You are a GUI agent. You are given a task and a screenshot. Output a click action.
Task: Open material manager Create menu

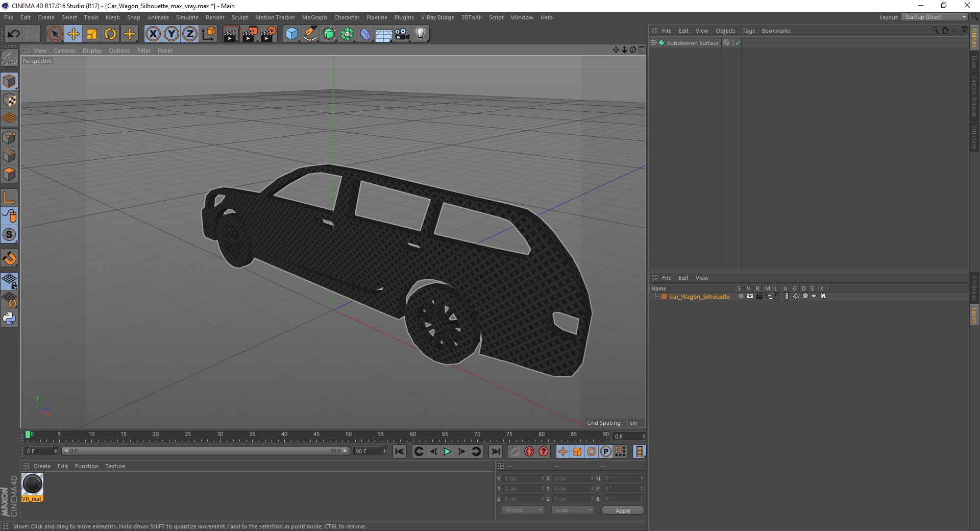(x=42, y=466)
